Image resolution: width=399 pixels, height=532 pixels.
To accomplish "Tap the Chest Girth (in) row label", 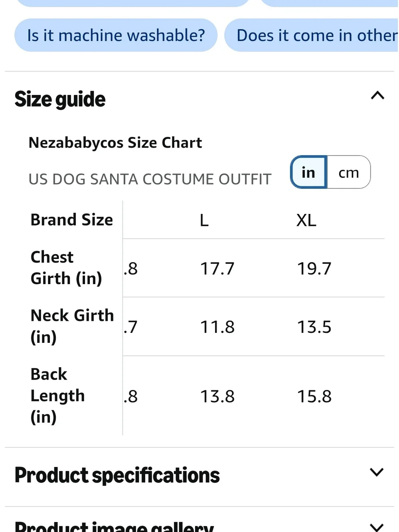I will point(66,268).
